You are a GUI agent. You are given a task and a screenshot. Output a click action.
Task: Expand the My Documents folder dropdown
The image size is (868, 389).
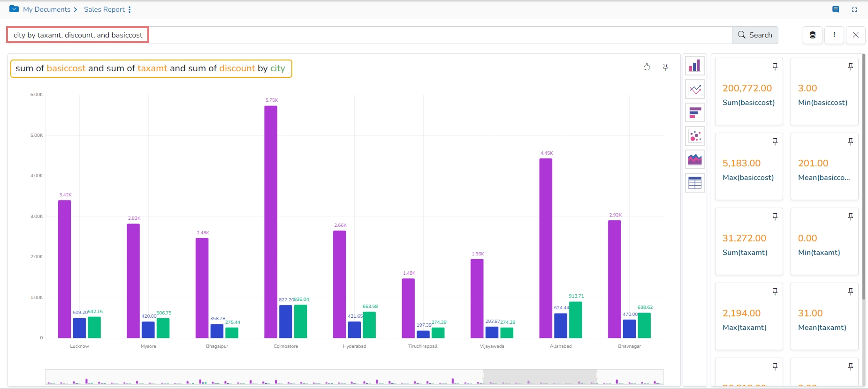(x=14, y=9)
